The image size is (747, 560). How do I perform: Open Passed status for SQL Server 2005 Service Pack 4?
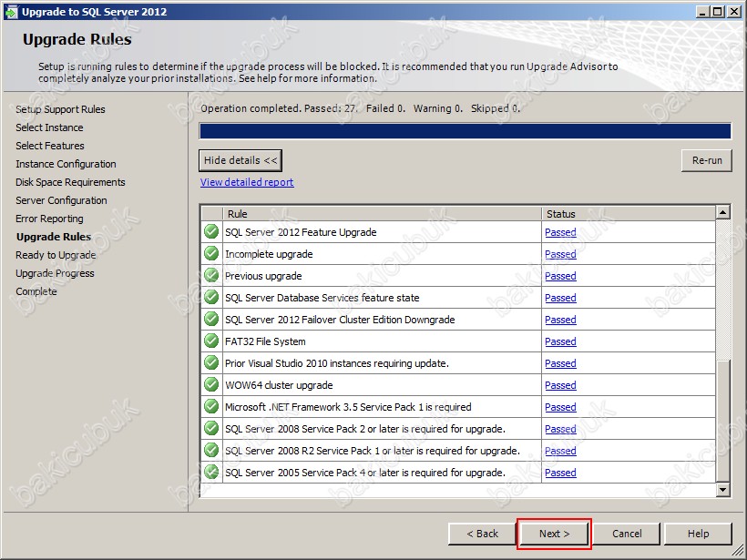(x=560, y=473)
